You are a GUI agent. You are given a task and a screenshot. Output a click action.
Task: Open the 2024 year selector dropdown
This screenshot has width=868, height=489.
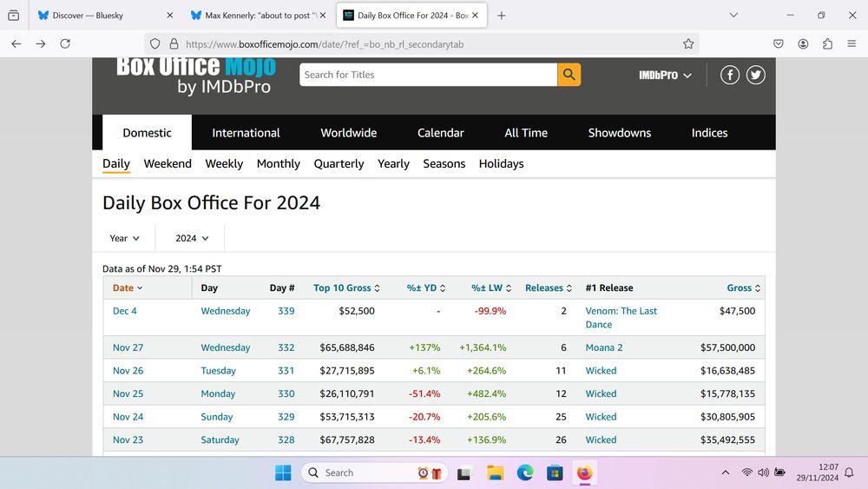pyautogui.click(x=192, y=238)
